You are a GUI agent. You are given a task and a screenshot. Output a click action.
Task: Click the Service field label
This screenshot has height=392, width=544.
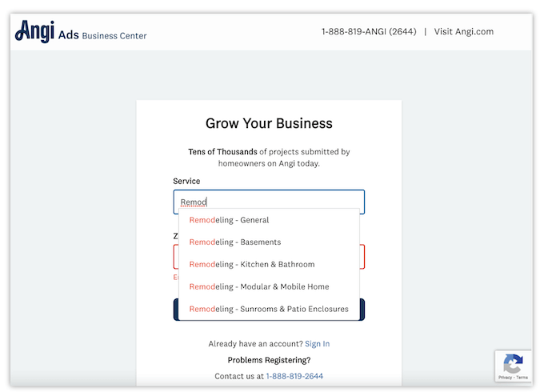point(186,182)
